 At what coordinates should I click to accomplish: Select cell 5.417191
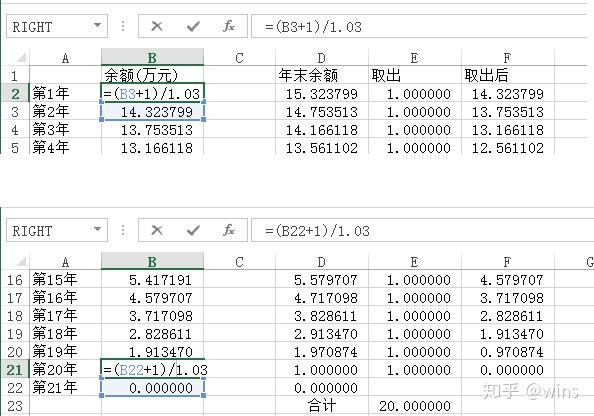point(152,280)
